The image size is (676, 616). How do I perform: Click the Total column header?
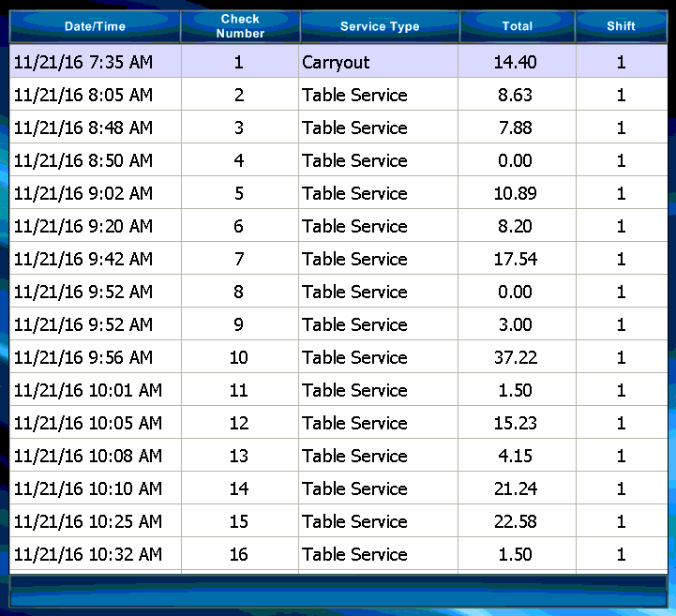(517, 26)
